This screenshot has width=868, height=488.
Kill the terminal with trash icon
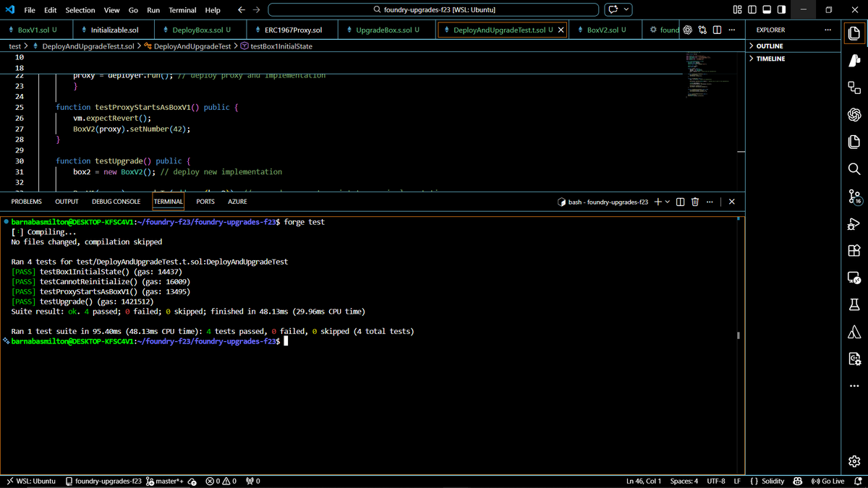pyautogui.click(x=694, y=202)
